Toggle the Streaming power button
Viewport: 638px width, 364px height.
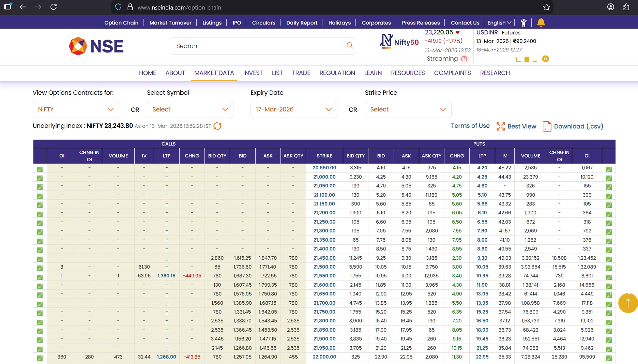coord(464,59)
